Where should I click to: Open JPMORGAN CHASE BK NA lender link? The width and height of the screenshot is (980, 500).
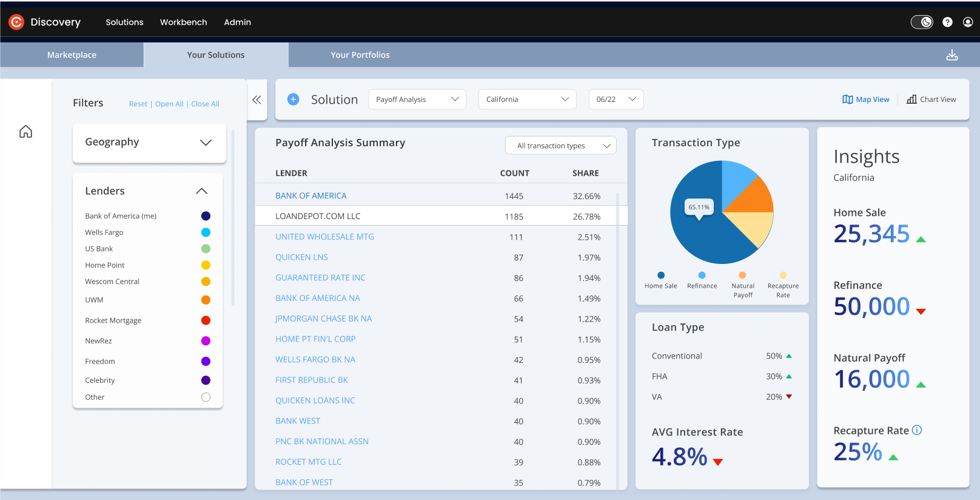click(323, 319)
